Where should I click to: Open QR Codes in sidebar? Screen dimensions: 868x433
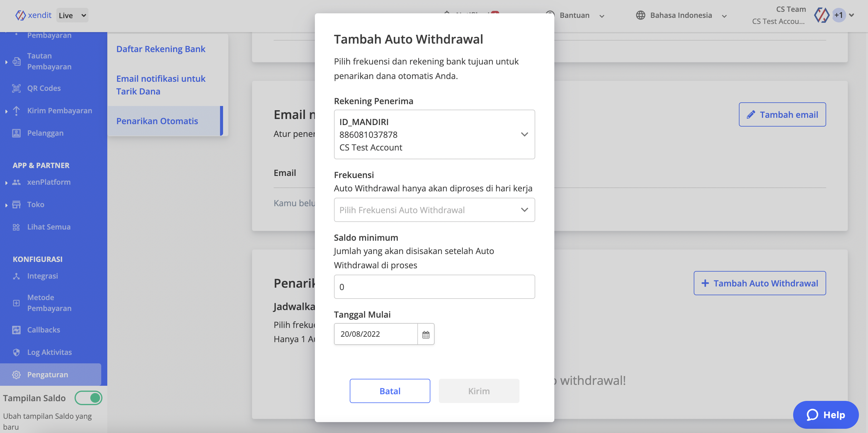(44, 88)
